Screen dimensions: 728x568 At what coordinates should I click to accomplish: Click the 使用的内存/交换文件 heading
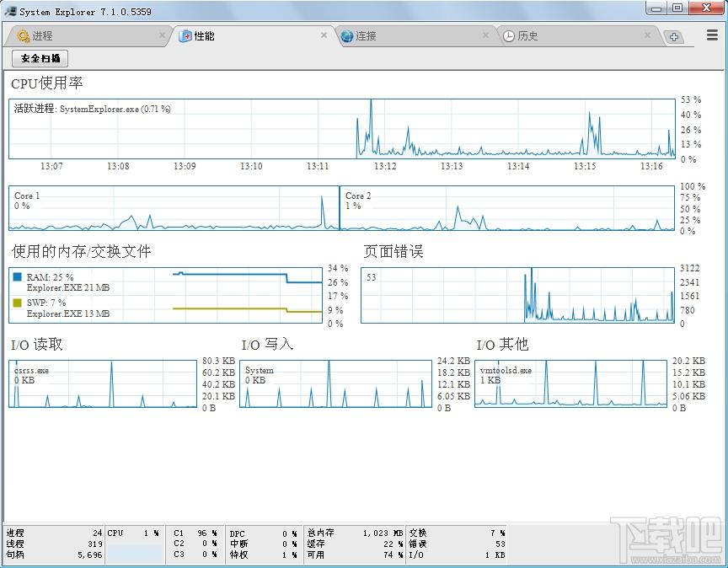coord(81,251)
